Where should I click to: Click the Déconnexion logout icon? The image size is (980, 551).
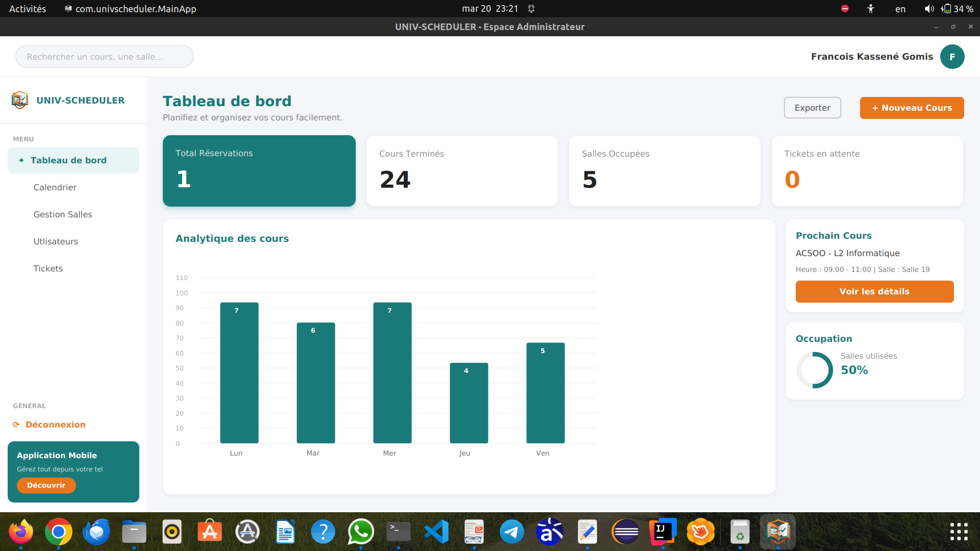[16, 424]
